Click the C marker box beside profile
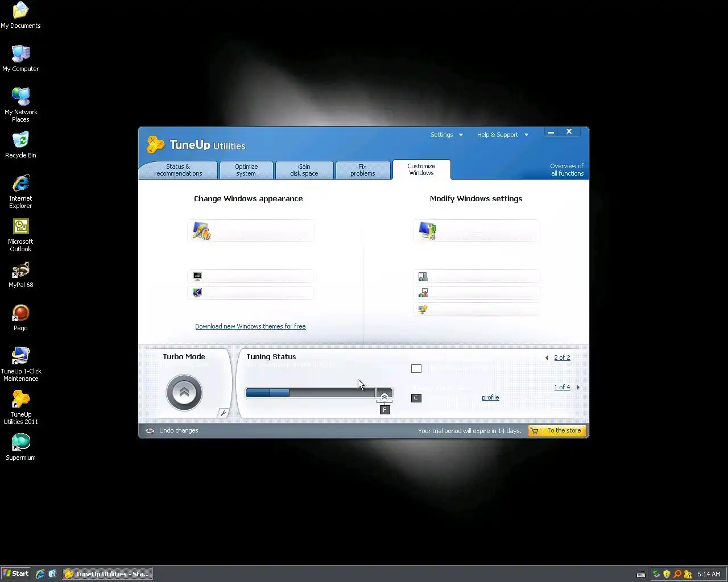 416,398
